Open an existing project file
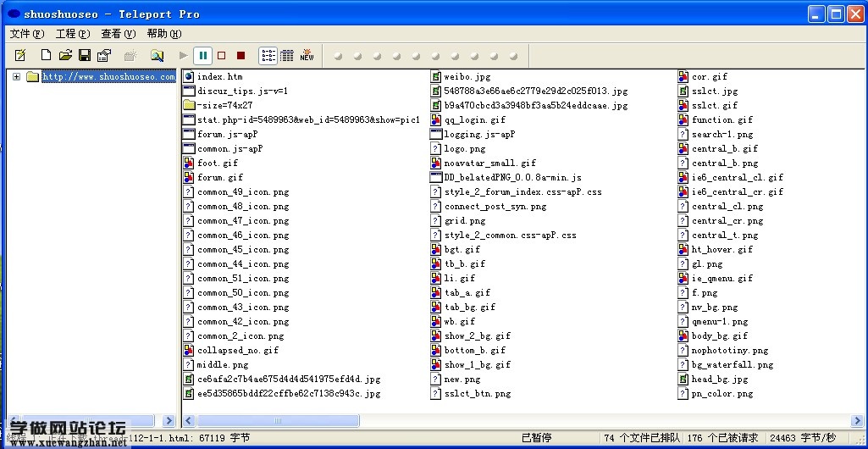This screenshot has width=868, height=449. (x=65, y=56)
